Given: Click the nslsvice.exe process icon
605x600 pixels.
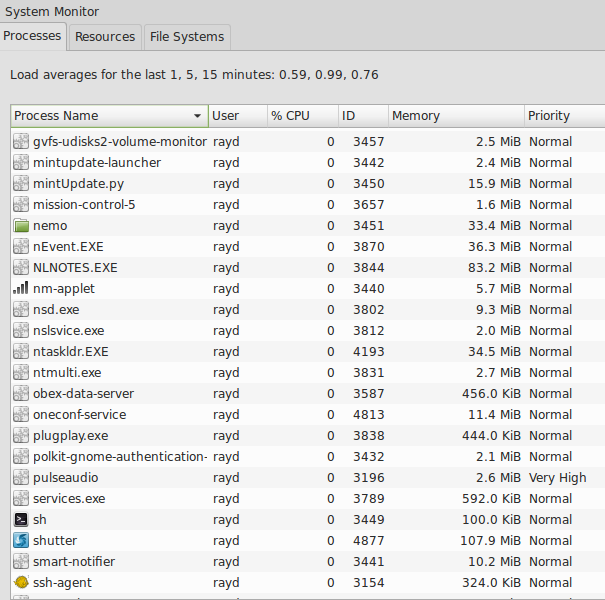Looking at the screenshot, I should coord(21,330).
